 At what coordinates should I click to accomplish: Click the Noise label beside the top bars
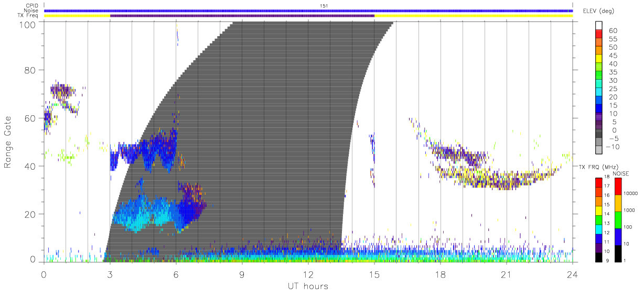32,10
